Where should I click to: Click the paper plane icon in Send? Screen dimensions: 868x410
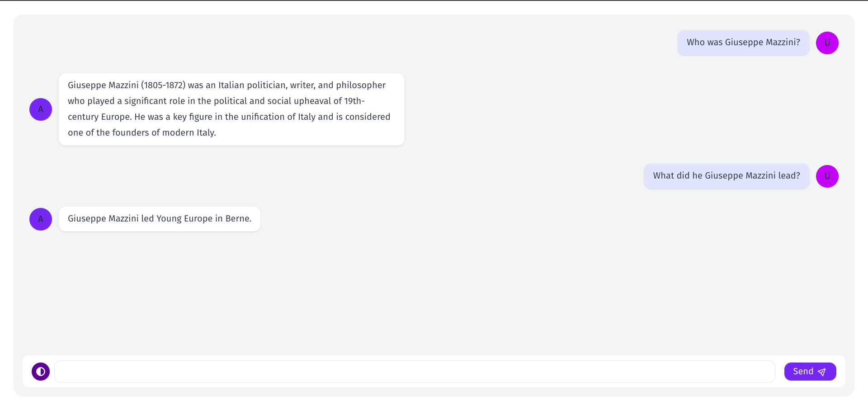(x=822, y=372)
